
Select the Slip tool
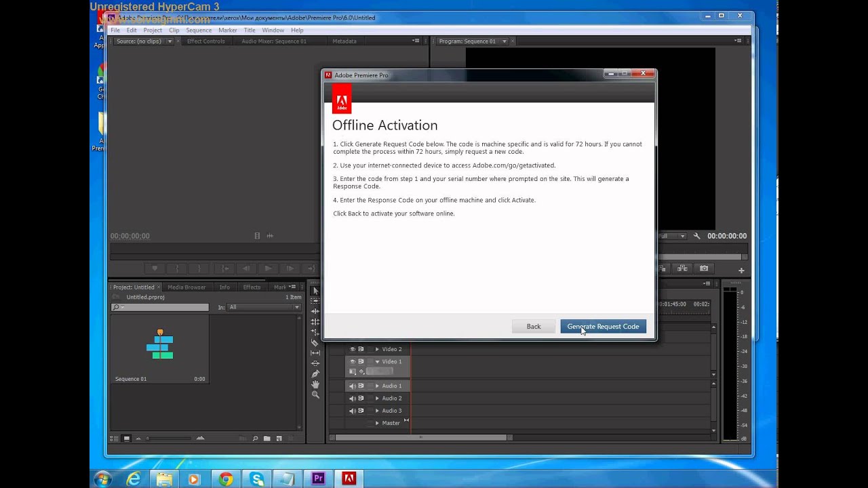pos(315,353)
